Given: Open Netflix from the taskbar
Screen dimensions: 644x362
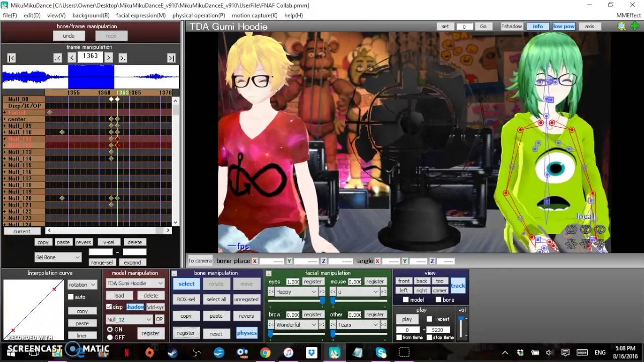Looking at the screenshot, I should 126,352.
